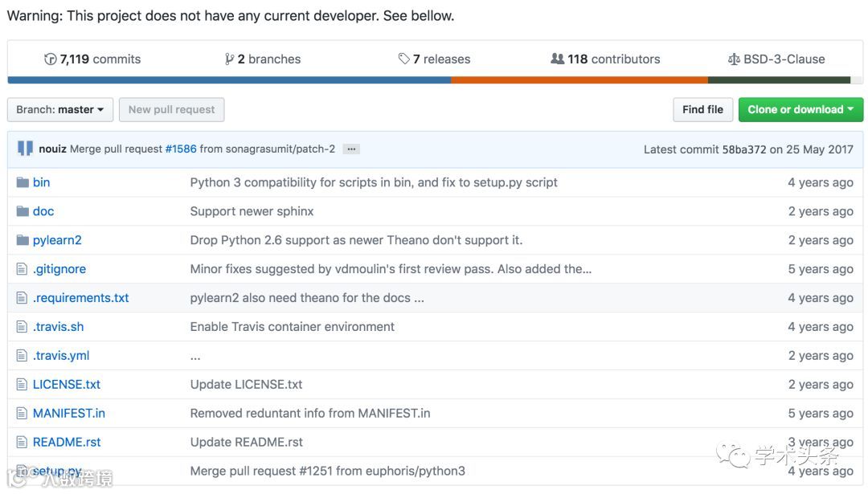Open the README.rst file
This screenshot has width=868, height=494.
[x=67, y=443]
